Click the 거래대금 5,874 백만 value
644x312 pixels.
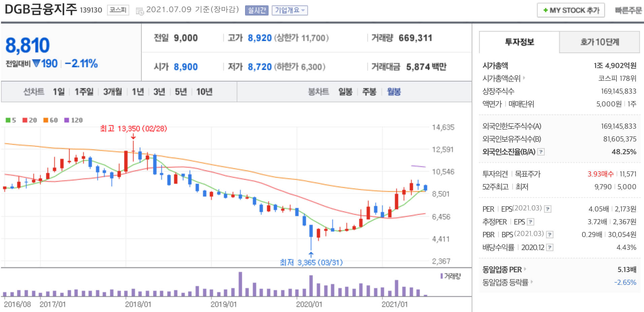(x=426, y=67)
